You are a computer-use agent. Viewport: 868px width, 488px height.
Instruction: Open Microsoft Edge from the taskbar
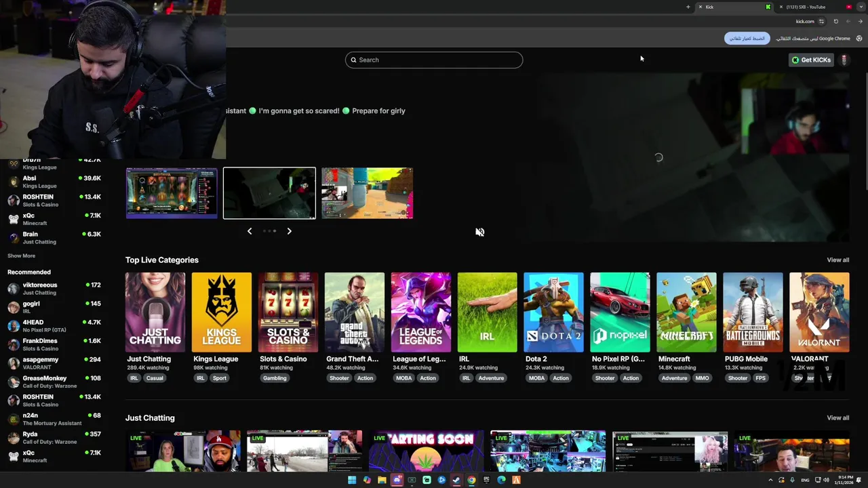click(x=501, y=480)
